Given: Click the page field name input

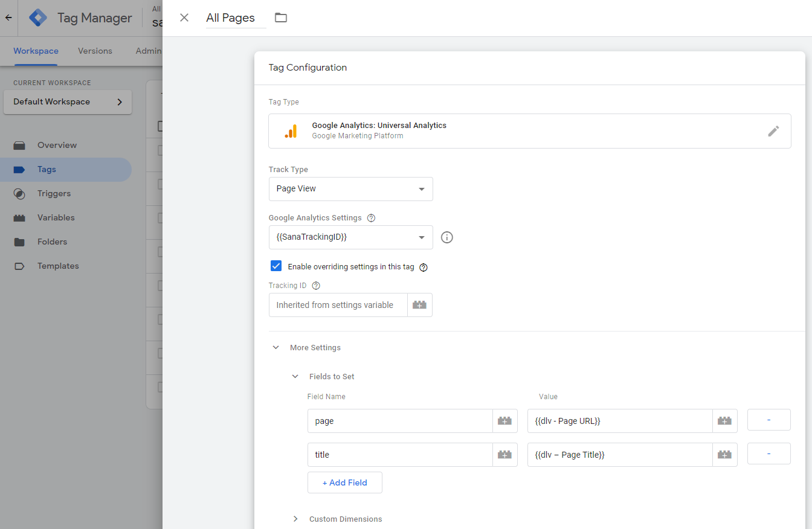Looking at the screenshot, I should (400, 421).
